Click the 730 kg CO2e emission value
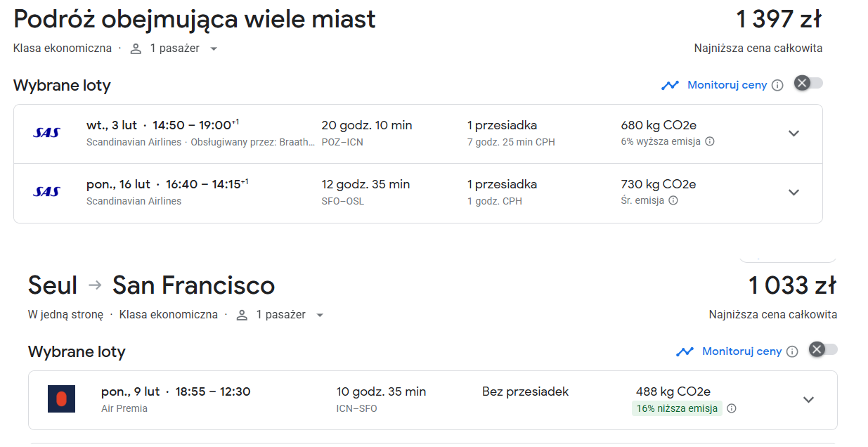Viewport: 868px width, 447px height. click(659, 185)
